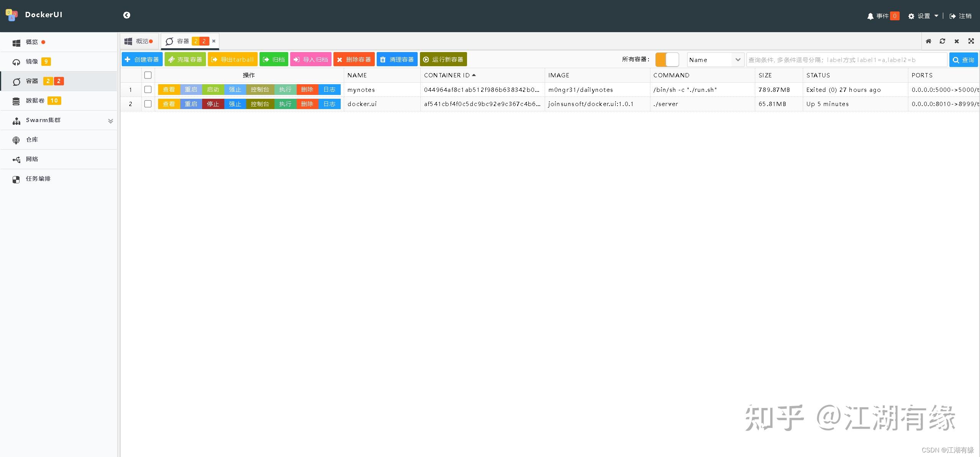Click the 运行新容器 button
The height and width of the screenshot is (457, 980).
point(443,59)
